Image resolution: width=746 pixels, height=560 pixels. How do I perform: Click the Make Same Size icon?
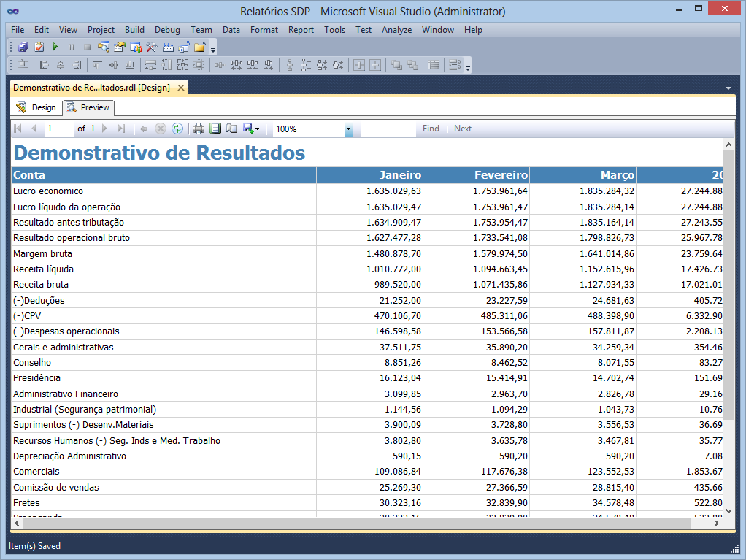pos(183,65)
